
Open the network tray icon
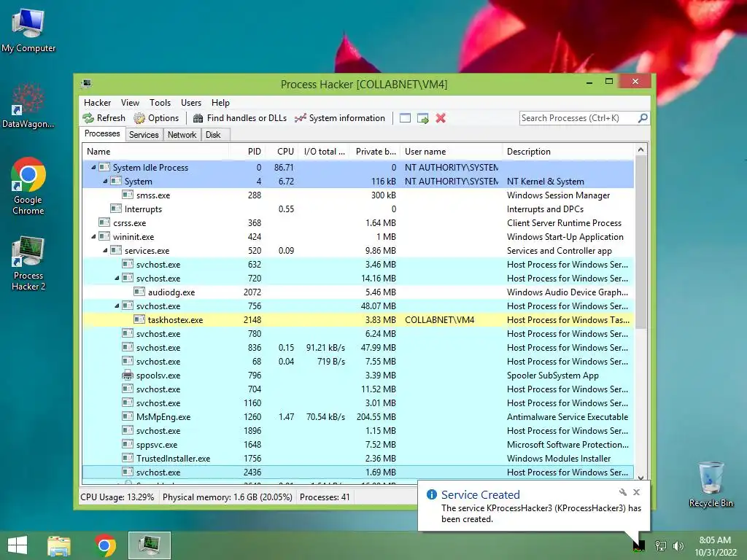tap(660, 545)
